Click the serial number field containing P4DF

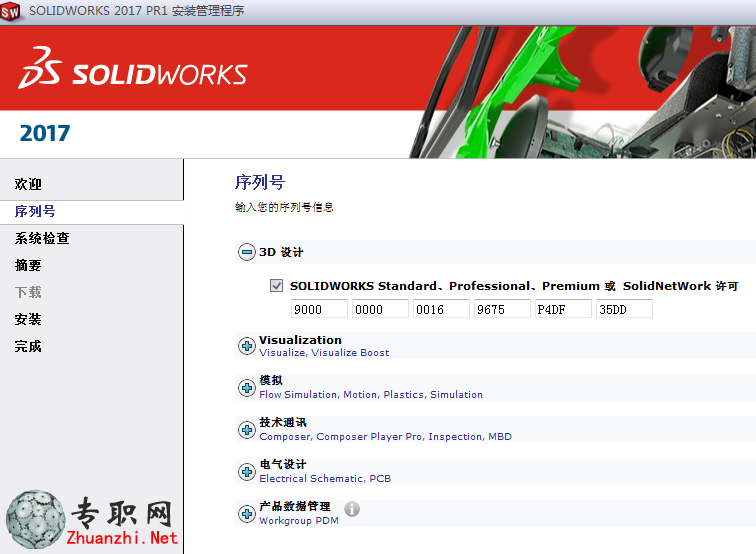pos(563,309)
